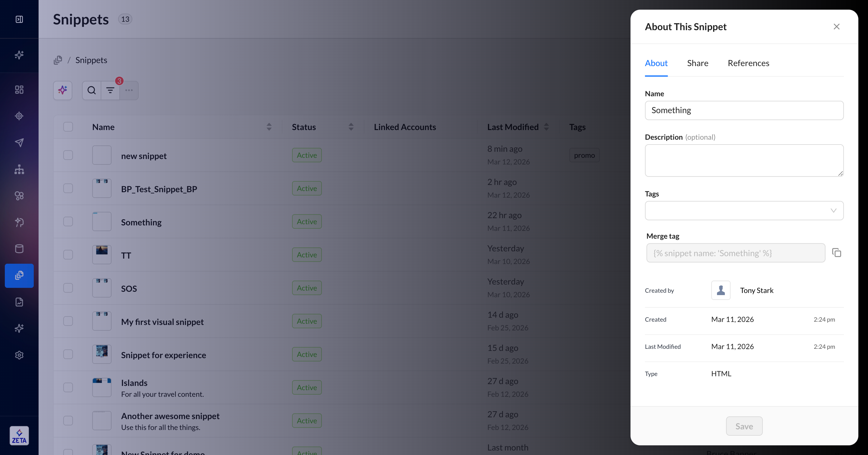Expand the Tags dropdown
The height and width of the screenshot is (455, 868).
click(744, 211)
